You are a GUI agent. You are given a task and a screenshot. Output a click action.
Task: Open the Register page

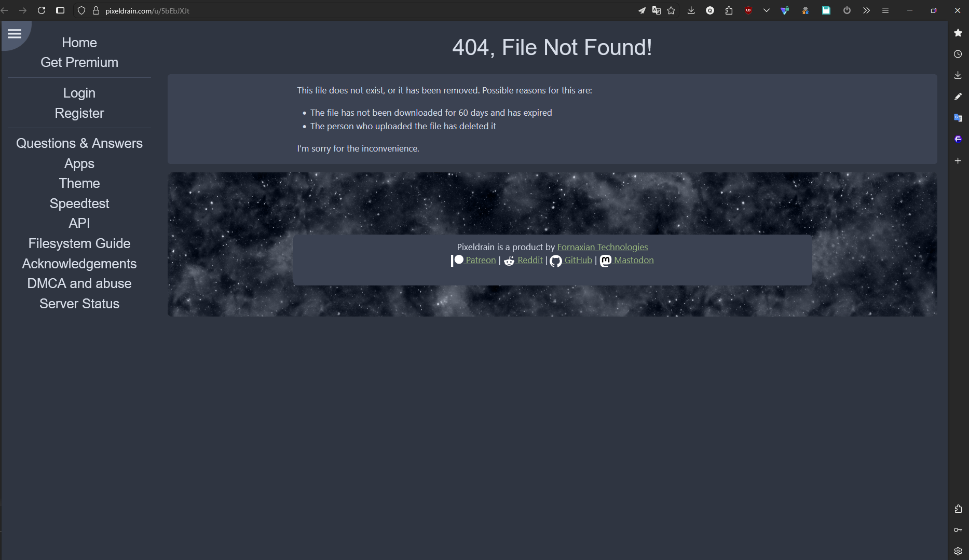pyautogui.click(x=79, y=113)
